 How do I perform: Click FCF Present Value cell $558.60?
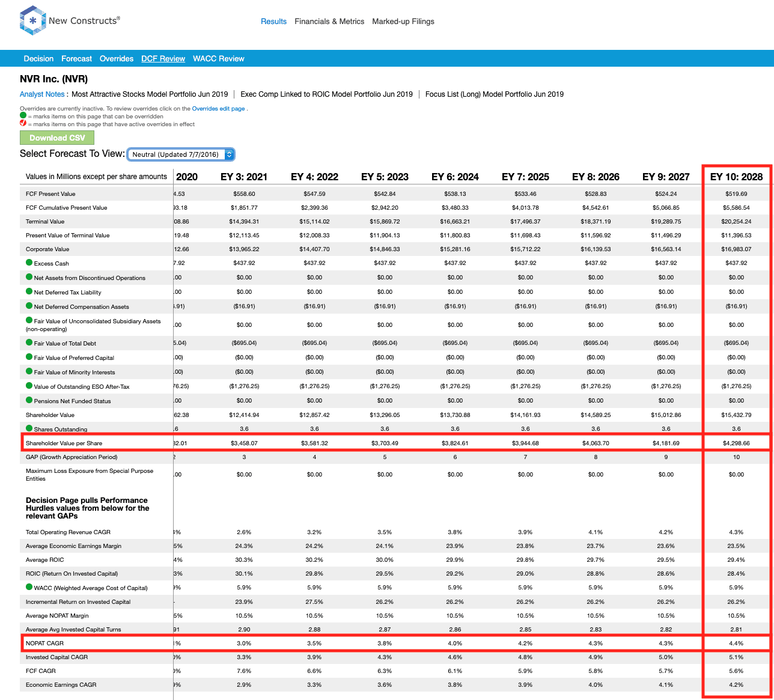pyautogui.click(x=244, y=193)
